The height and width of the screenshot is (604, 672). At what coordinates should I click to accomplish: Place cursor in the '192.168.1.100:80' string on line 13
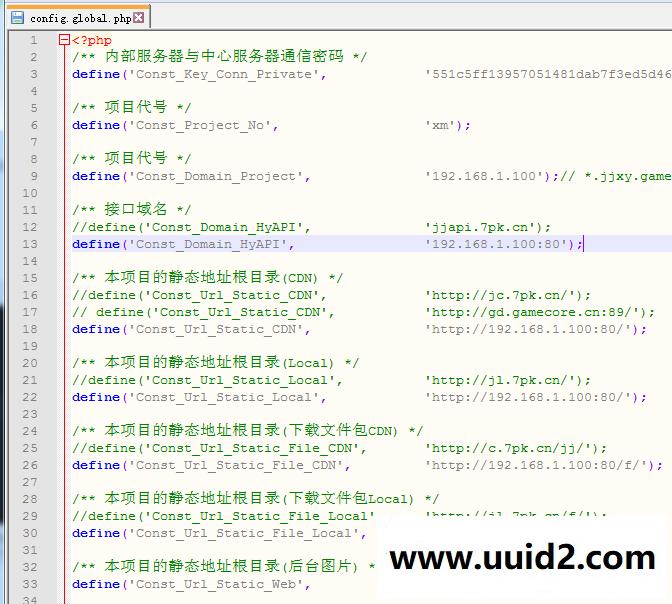(499, 244)
